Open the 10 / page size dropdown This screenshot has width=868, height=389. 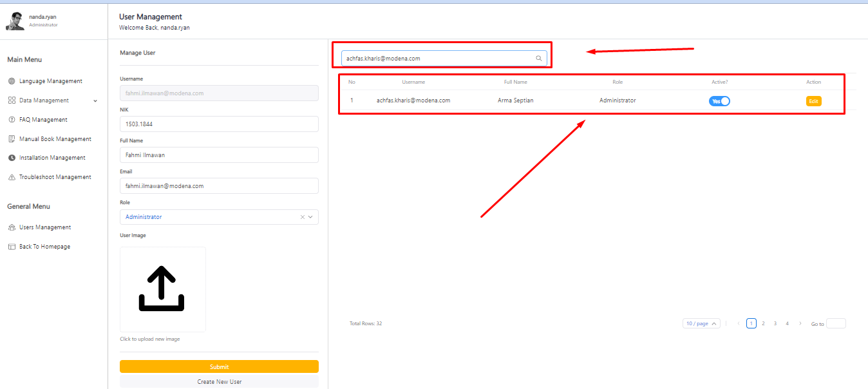click(x=701, y=323)
